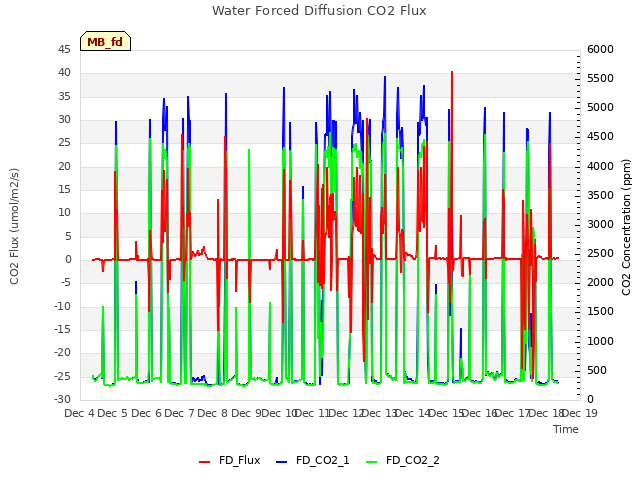Viewport: 640px width, 480px height.
Task: Toggle FD_Flux series in legend
Action: [230, 461]
